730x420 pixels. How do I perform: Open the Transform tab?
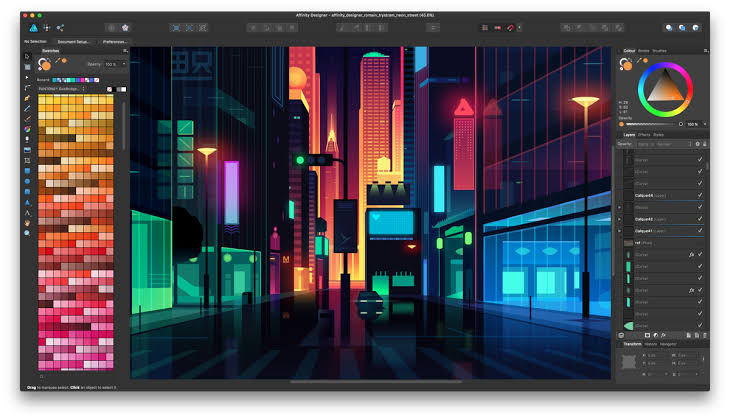click(x=632, y=344)
